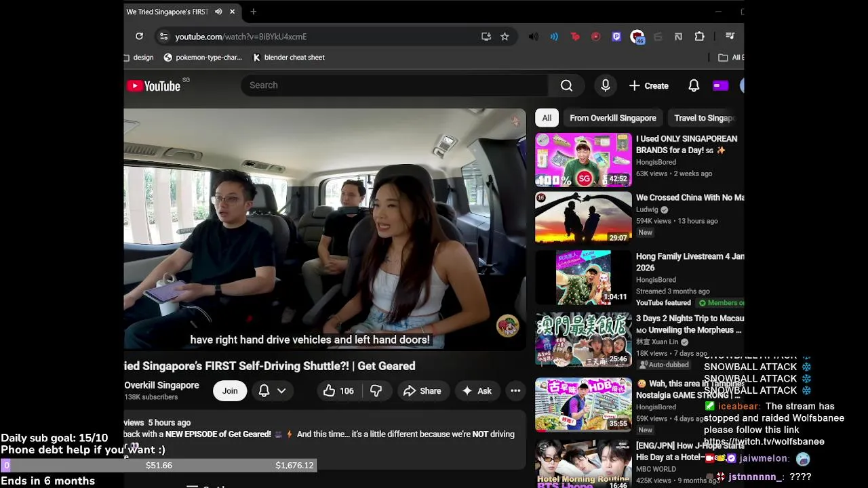The width and height of the screenshot is (868, 488).
Task: Open the Extensions puzzle-piece menu
Action: coord(699,37)
